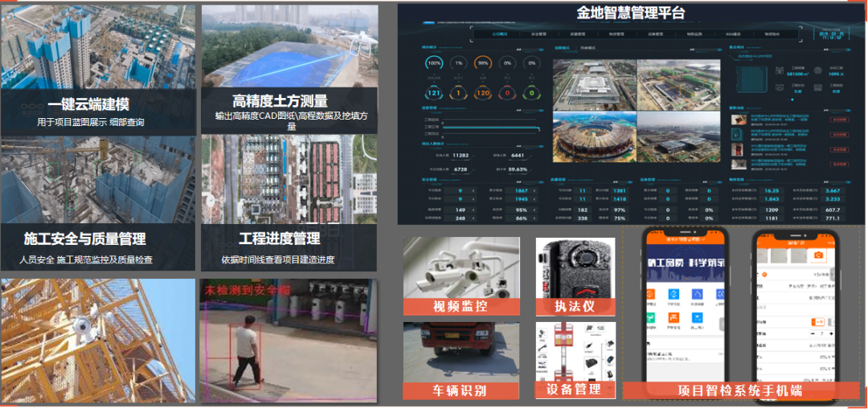This screenshot has height=412, width=868.
Task: Click the 11282 headcount value
Action: click(461, 156)
